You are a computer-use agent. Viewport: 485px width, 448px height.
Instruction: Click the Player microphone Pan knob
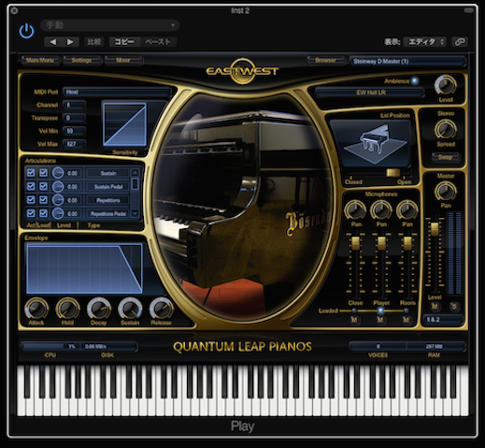[381, 210]
